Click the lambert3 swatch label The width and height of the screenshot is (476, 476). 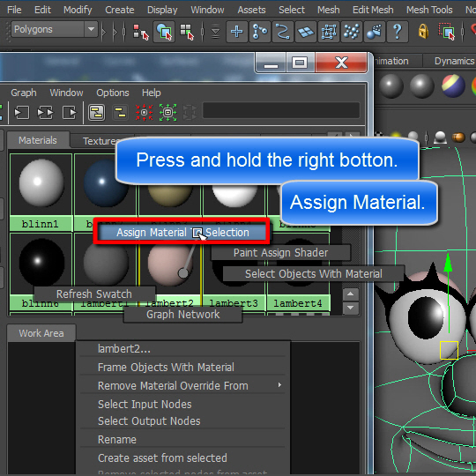(x=234, y=303)
